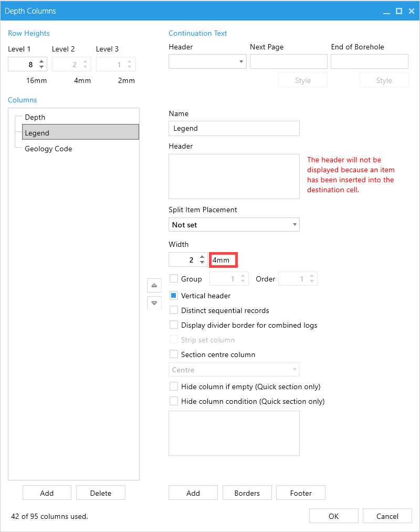Image resolution: width=420 pixels, height=532 pixels.
Task: Delete the selected column
Action: (101, 493)
